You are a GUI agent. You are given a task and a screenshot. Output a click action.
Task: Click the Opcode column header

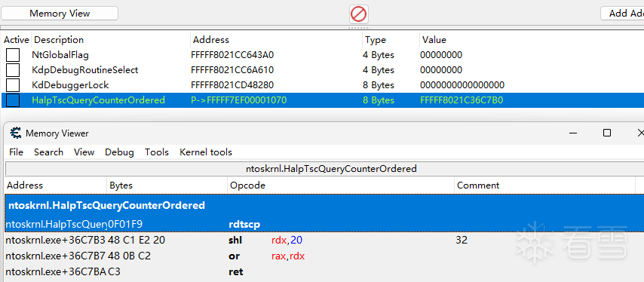pyautogui.click(x=247, y=185)
